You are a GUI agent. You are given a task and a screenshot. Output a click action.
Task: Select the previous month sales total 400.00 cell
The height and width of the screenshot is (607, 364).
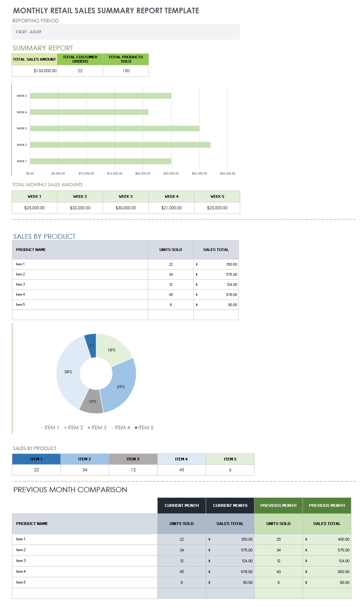click(x=326, y=539)
